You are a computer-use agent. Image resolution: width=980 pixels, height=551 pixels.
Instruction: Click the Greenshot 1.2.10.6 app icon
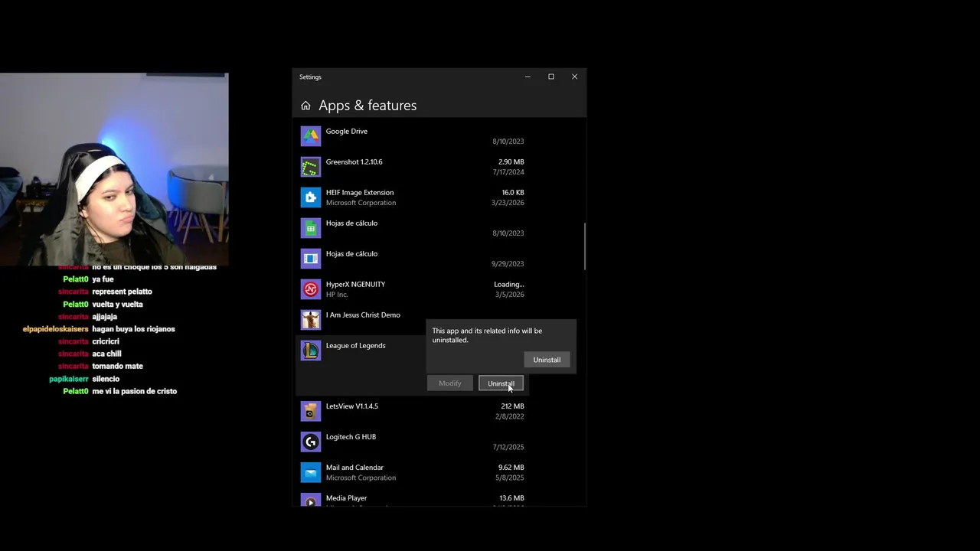pos(310,167)
